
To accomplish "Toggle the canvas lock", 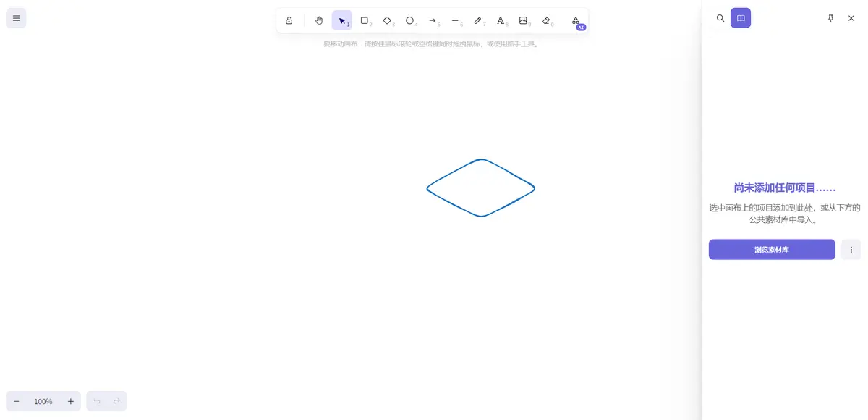I will click(x=289, y=20).
